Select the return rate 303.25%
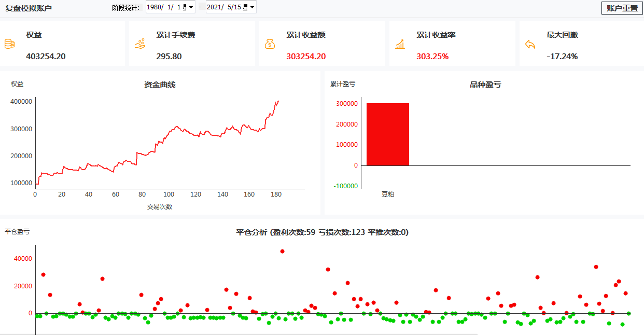Screen dimensions: 644x335 coord(432,56)
